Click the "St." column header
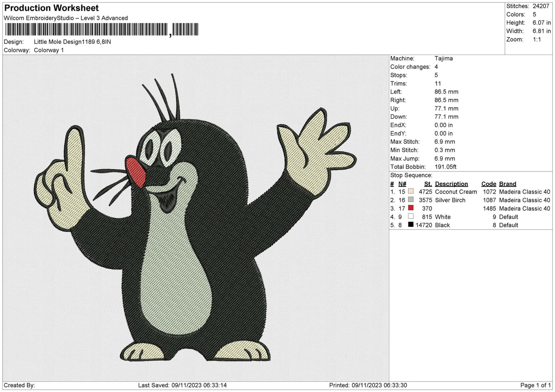The image size is (555, 392). click(x=428, y=184)
